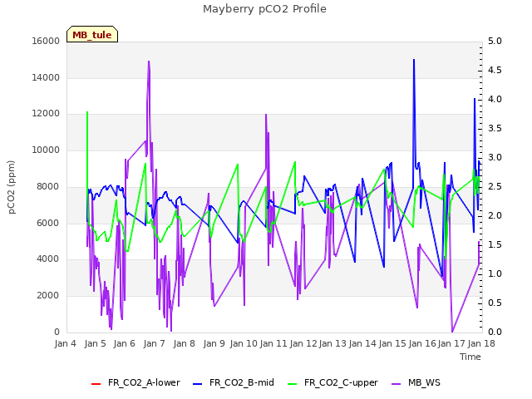Click the Jan 9 date label

coord(214,343)
